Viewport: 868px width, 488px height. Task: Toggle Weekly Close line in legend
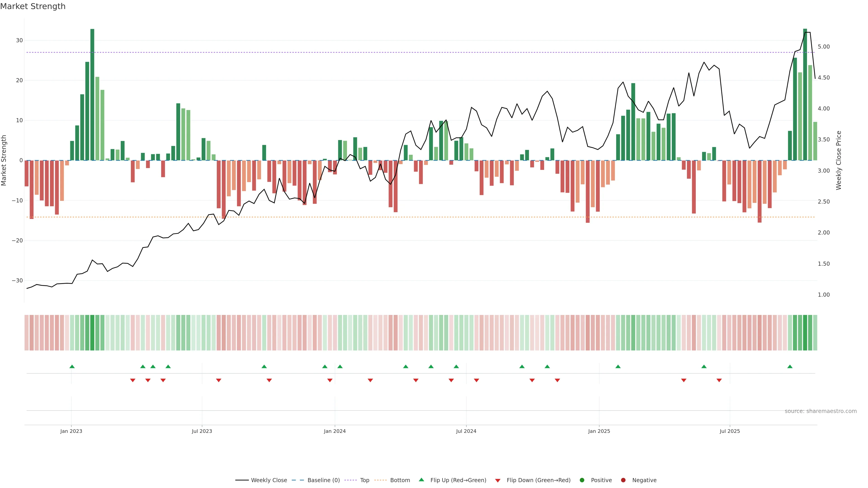(261, 480)
